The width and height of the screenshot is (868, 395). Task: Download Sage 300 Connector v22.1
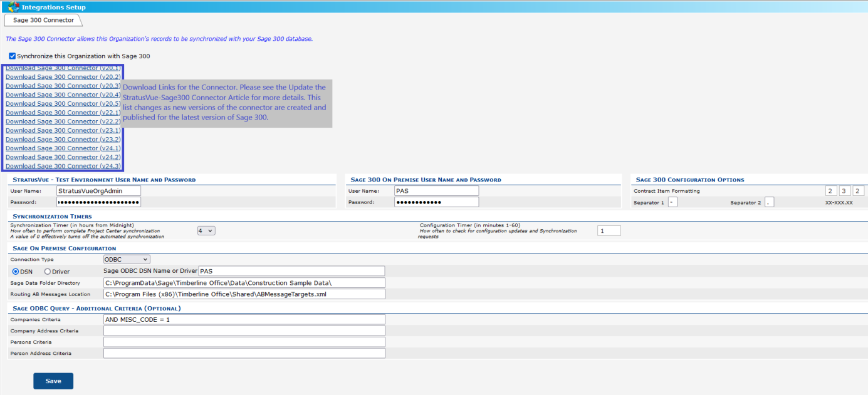(63, 113)
